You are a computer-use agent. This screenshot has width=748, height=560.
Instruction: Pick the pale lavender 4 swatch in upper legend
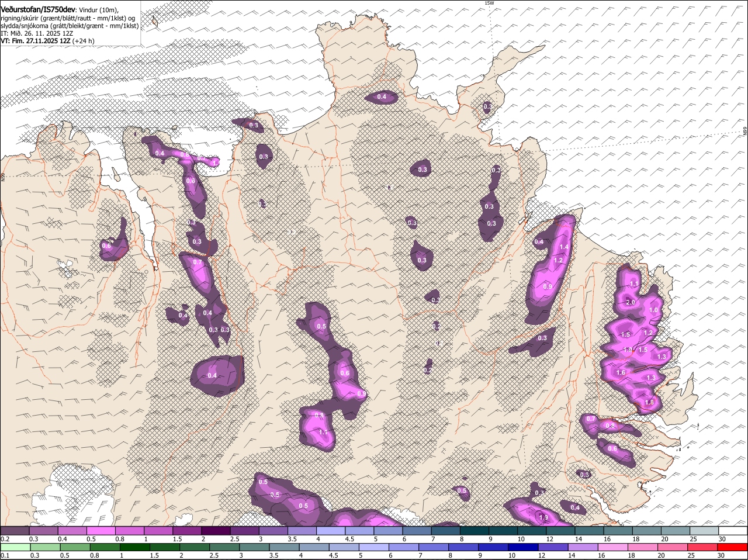(x=331, y=530)
